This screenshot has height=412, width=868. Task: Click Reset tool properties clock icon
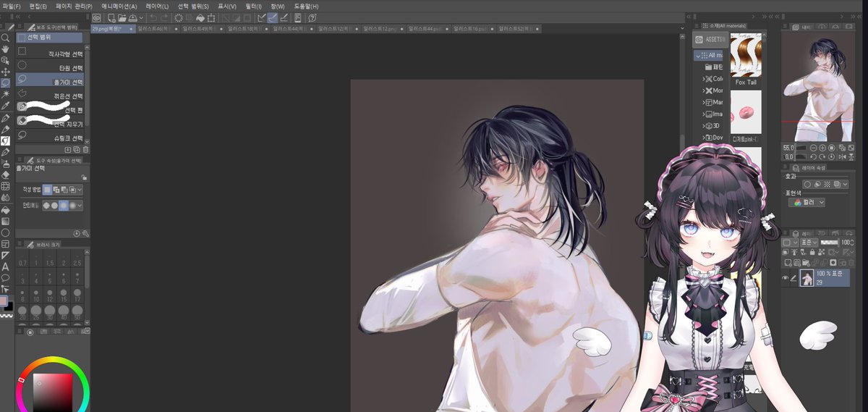point(77,233)
